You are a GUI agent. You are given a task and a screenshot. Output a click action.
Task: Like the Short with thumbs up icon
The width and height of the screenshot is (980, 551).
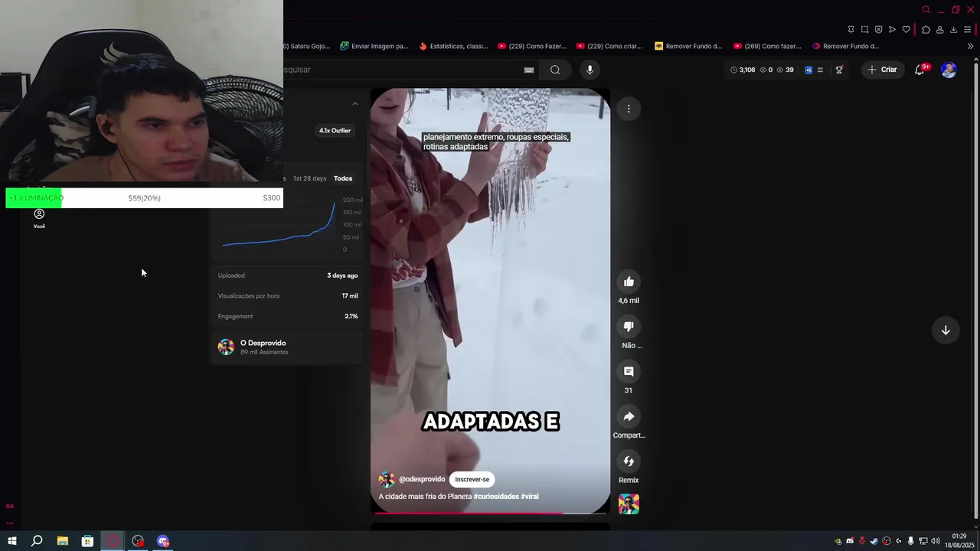click(629, 282)
